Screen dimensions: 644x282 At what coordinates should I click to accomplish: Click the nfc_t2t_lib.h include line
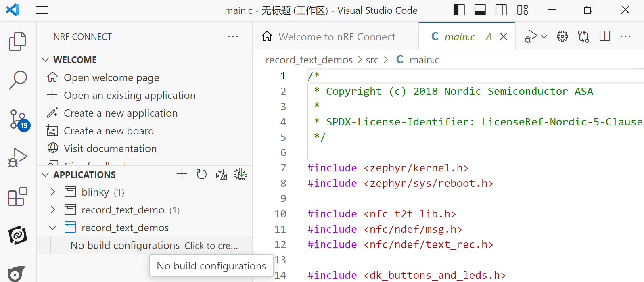coord(382,214)
